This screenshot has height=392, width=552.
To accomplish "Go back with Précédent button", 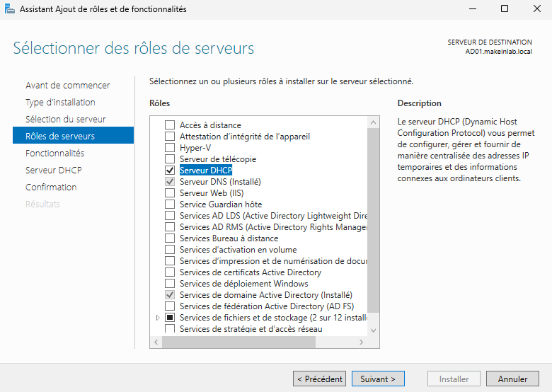I will (320, 379).
